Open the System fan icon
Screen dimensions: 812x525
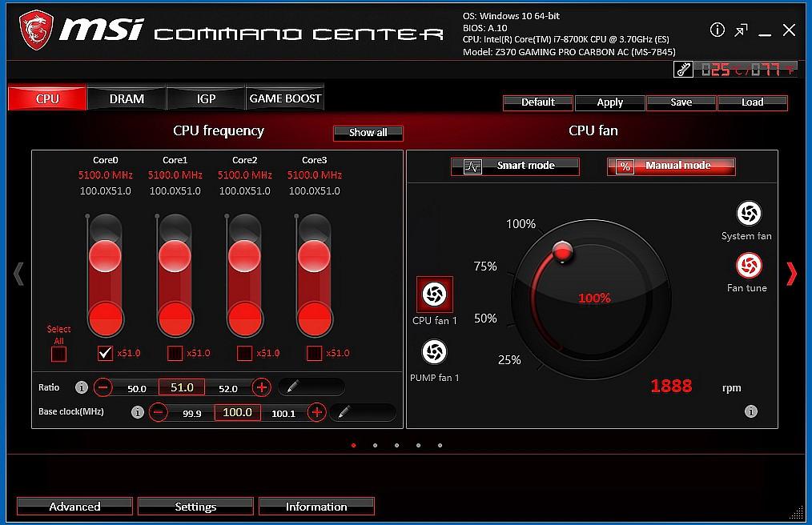748,213
